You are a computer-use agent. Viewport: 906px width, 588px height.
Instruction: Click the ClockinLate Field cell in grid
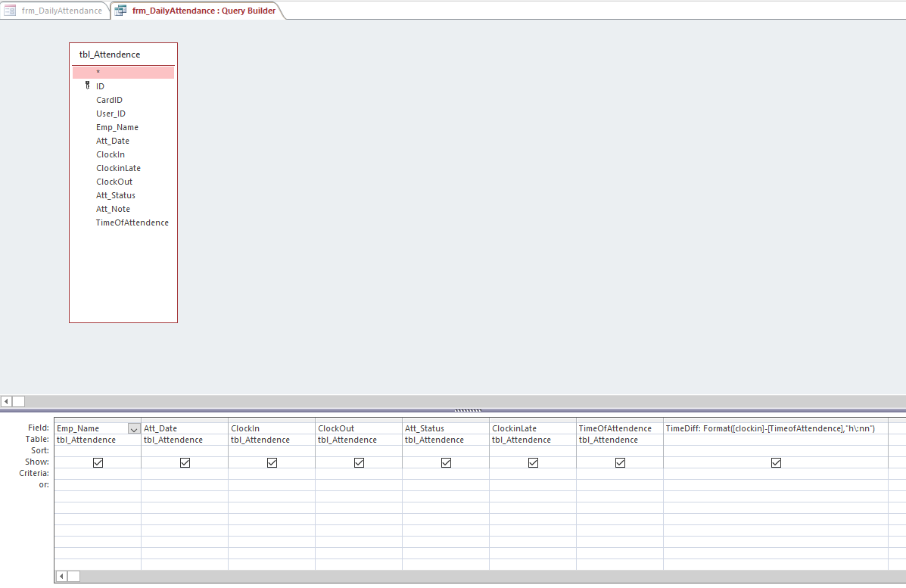click(x=533, y=428)
